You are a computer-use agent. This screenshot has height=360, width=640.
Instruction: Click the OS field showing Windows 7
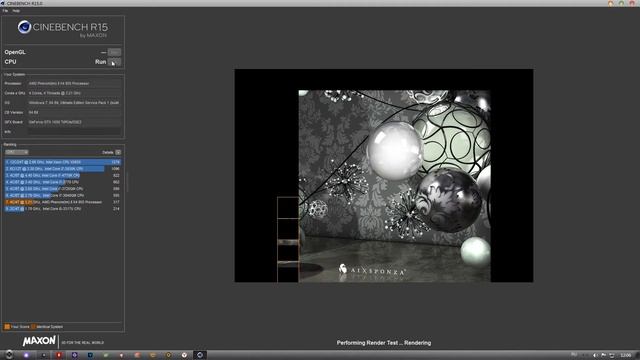[x=74, y=103]
